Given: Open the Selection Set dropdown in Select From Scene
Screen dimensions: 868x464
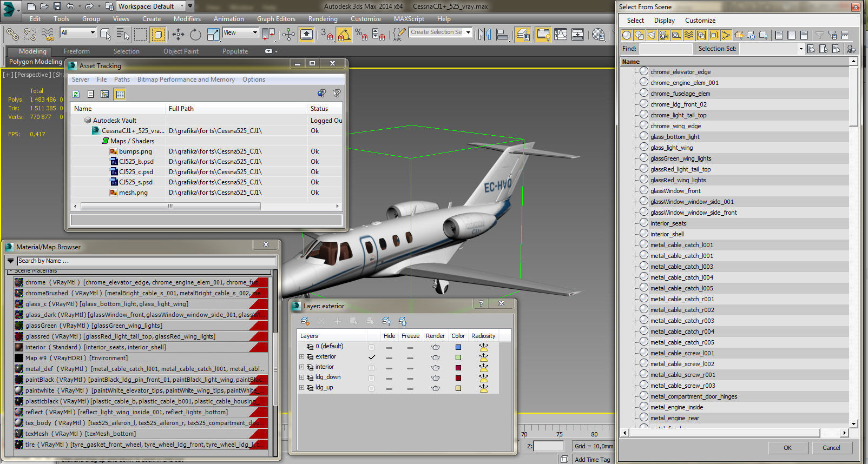Looking at the screenshot, I should 772,49.
